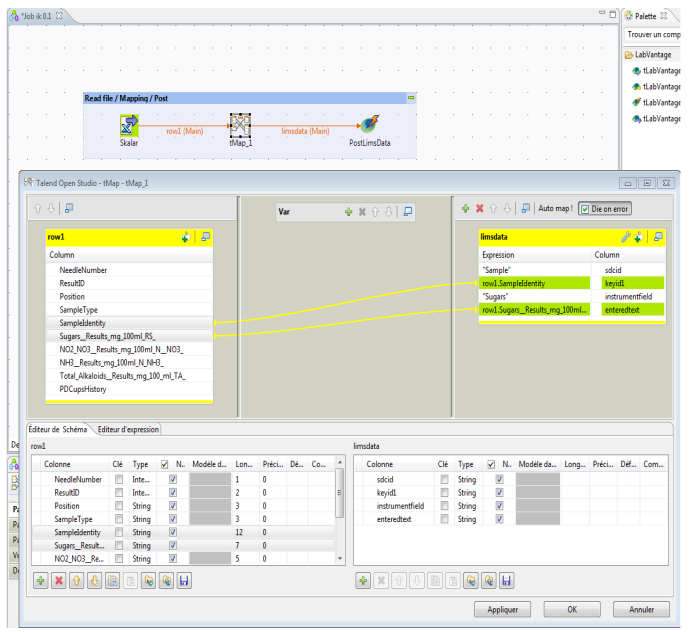Add an output table with green plus
Screen dimensions: 690x632
click(466, 209)
